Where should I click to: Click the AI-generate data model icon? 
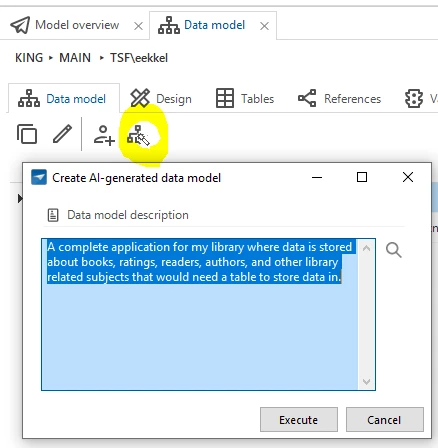138,135
